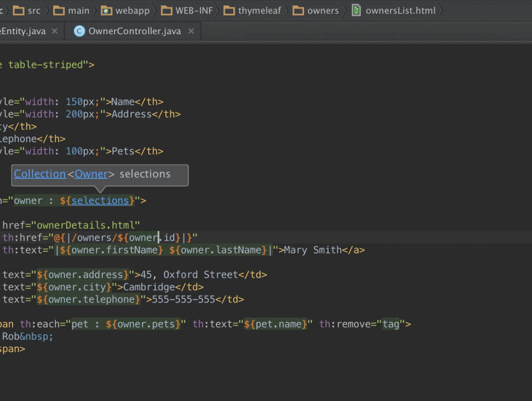The height and width of the screenshot is (401, 532).
Task: Click the thymeleaf folder icon
Action: tap(229, 11)
